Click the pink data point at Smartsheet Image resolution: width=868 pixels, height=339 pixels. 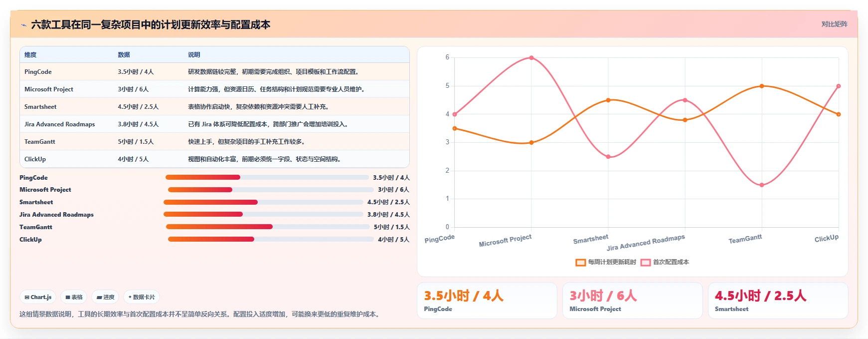point(608,157)
